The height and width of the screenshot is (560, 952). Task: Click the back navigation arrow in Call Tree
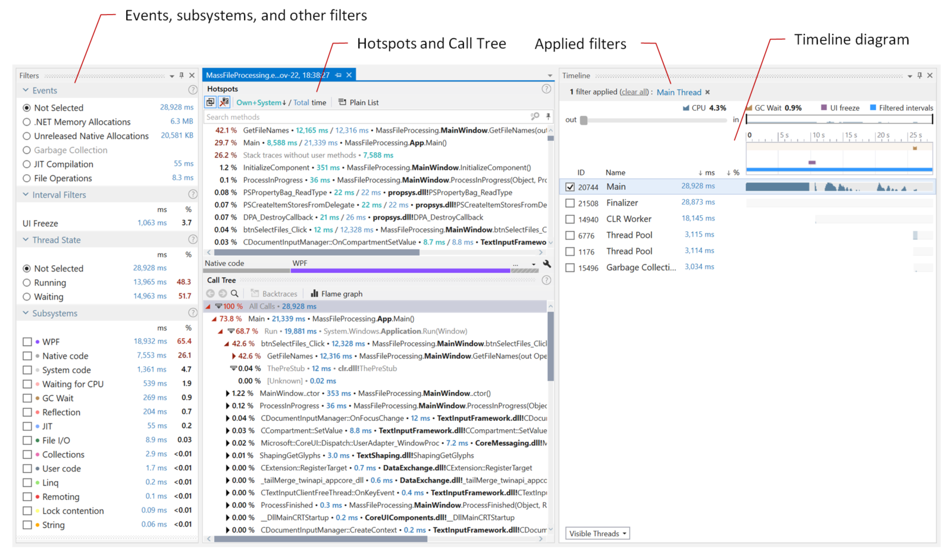pyautogui.click(x=209, y=293)
